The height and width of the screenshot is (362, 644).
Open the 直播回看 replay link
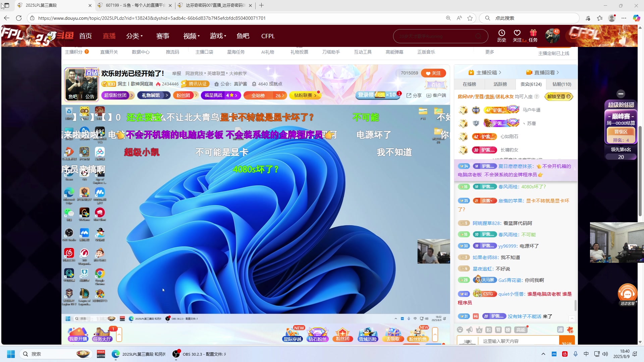point(542,72)
